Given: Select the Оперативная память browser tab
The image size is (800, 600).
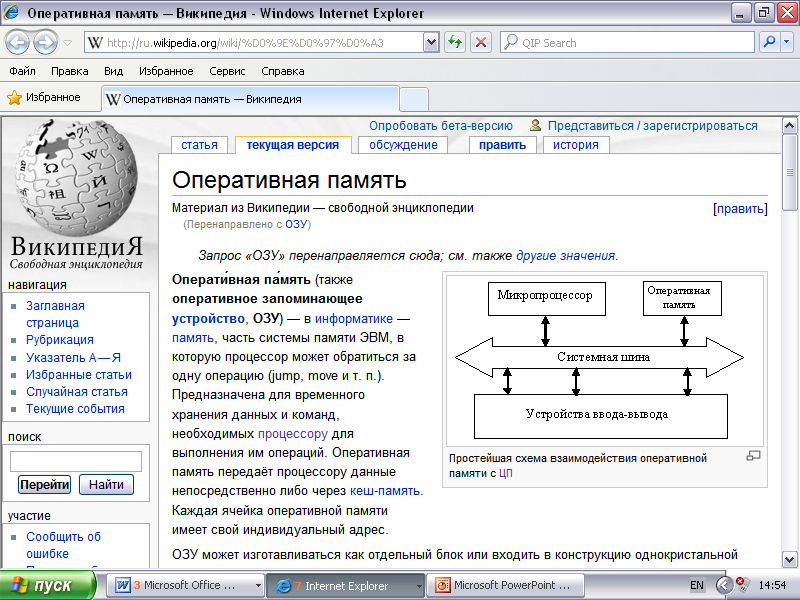Looking at the screenshot, I should point(250,99).
